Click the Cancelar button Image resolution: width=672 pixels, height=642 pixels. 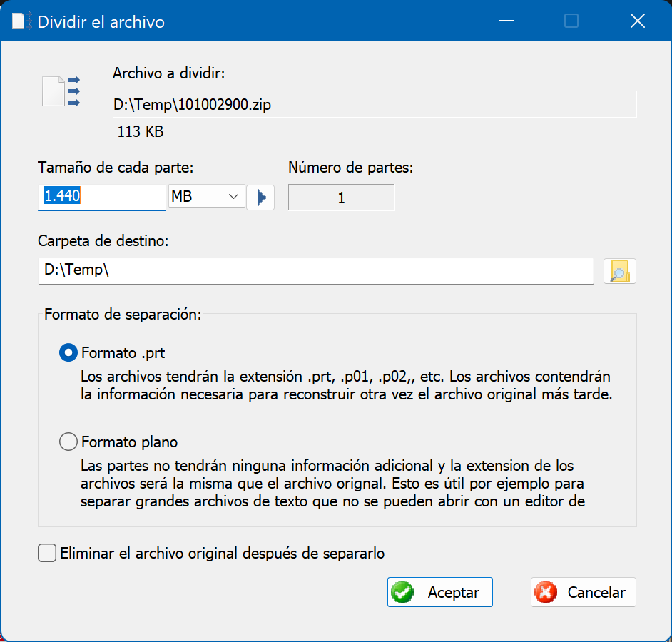point(584,592)
